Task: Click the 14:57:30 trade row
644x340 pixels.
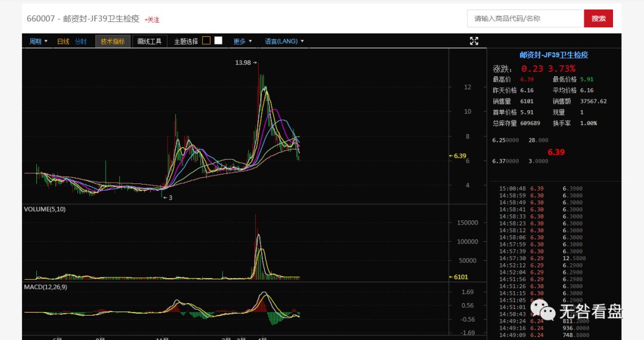Action: pos(542,258)
